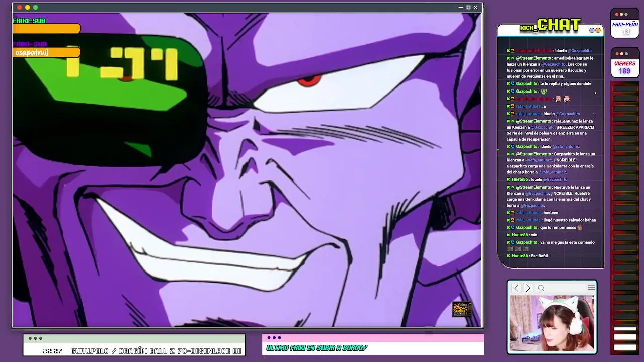Maximize the Dragon Ball video window

(x=468, y=7)
